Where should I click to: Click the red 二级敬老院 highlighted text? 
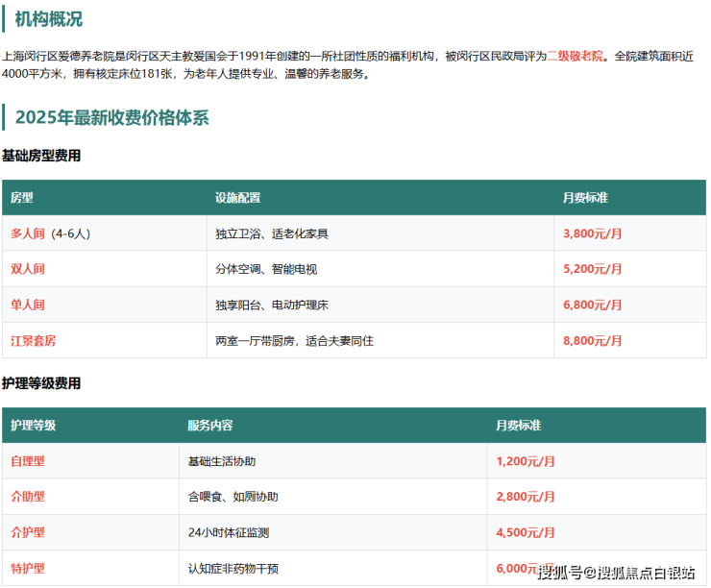pos(576,57)
